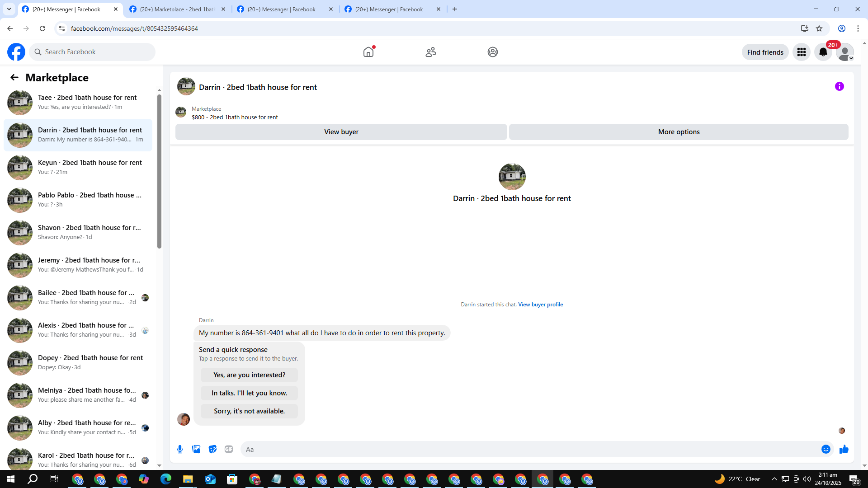Open the Friends icon in top navigation
Viewport: 868px width, 488px height.
(x=431, y=52)
